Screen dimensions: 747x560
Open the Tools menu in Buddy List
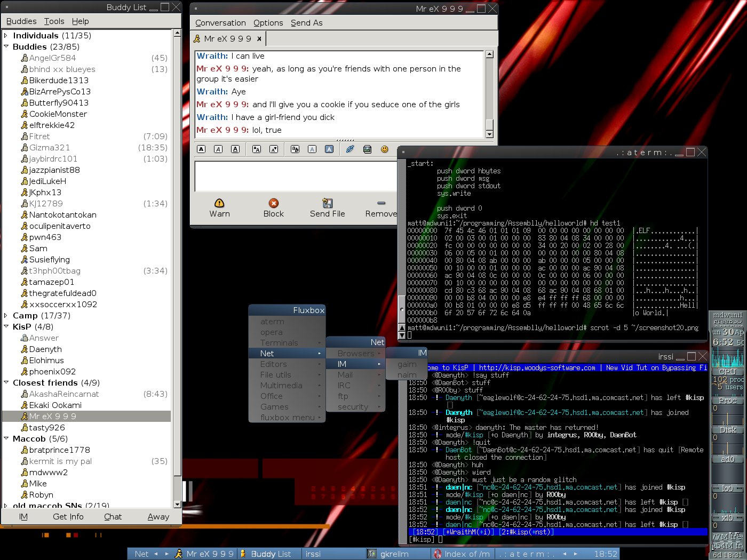click(x=54, y=21)
